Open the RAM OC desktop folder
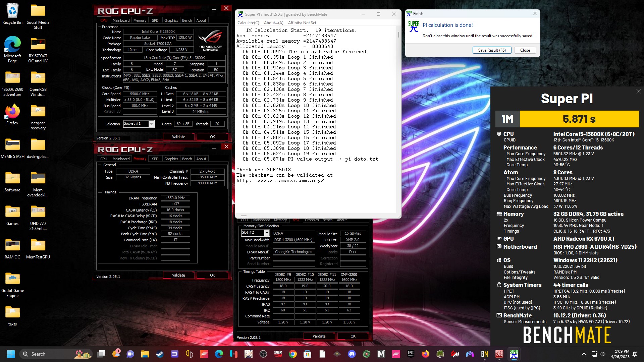This screenshot has height=362, width=644. 12,248
